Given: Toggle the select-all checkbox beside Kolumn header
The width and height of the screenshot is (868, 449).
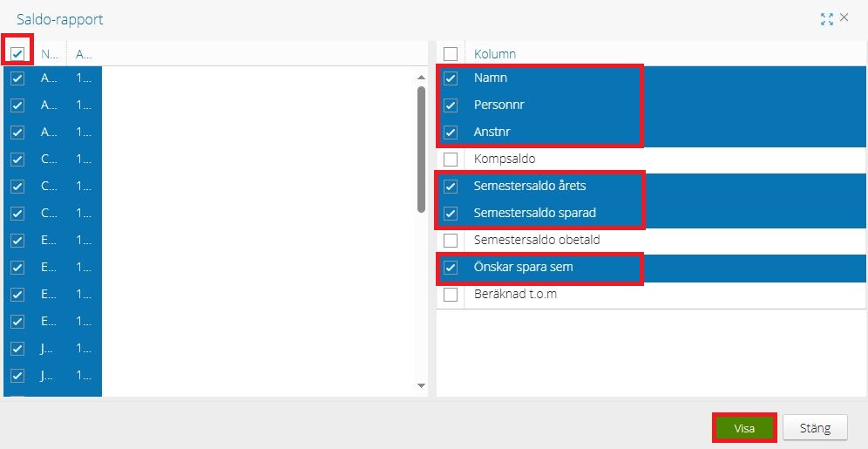Looking at the screenshot, I should click(x=451, y=54).
